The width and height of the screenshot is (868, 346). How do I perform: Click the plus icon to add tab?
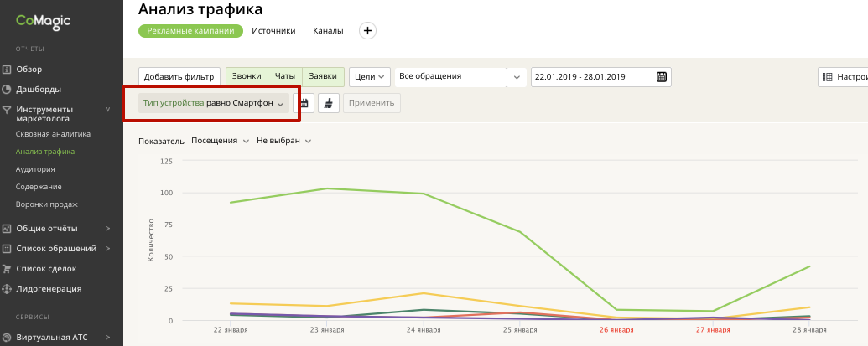367,31
